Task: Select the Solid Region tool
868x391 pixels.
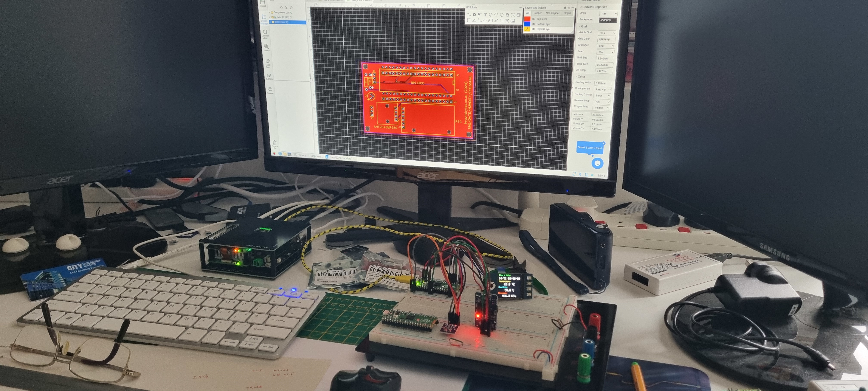Action: tap(491, 21)
